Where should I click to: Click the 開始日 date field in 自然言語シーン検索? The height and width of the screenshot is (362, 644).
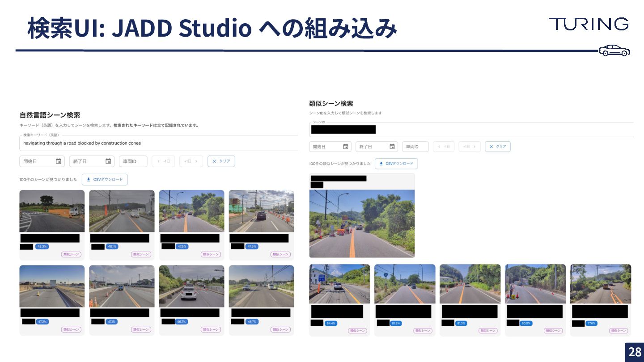coord(42,161)
